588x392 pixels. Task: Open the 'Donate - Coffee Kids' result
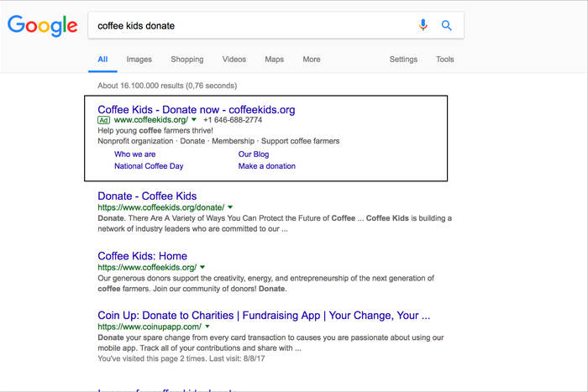click(x=147, y=196)
